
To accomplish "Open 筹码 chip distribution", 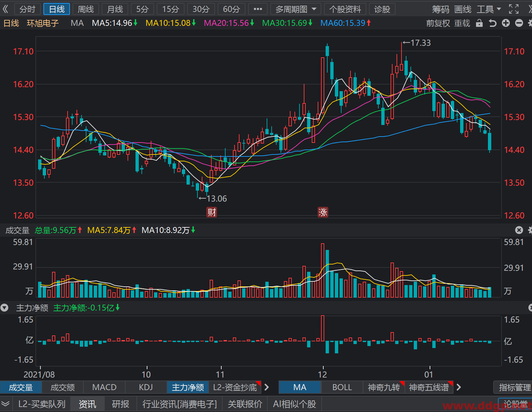I will coord(441,9).
